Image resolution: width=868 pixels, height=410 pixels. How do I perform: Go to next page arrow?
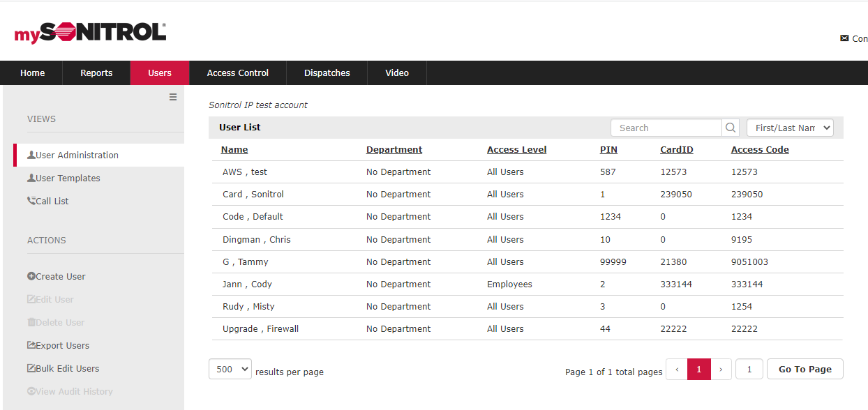(x=721, y=370)
